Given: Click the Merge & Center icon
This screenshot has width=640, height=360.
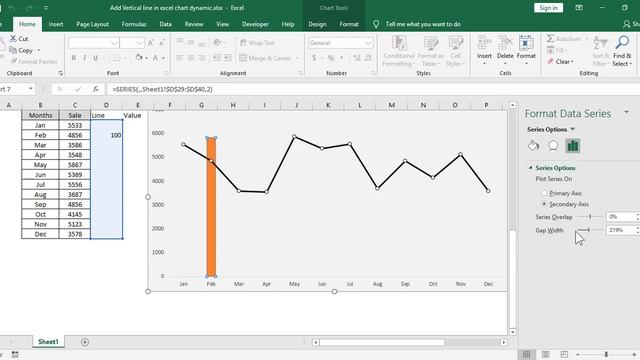Looking at the screenshot, I should pos(243,58).
